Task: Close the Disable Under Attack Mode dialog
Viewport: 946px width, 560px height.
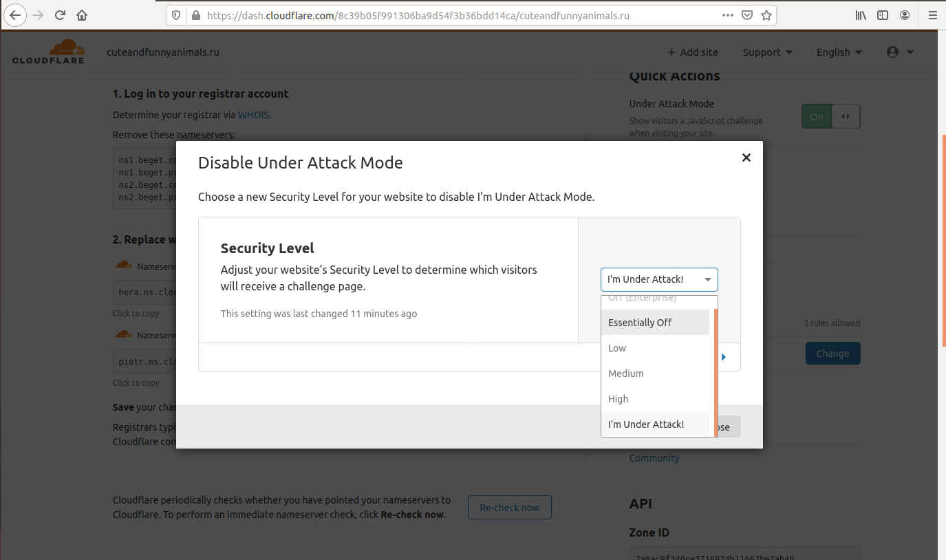Action: (x=746, y=158)
